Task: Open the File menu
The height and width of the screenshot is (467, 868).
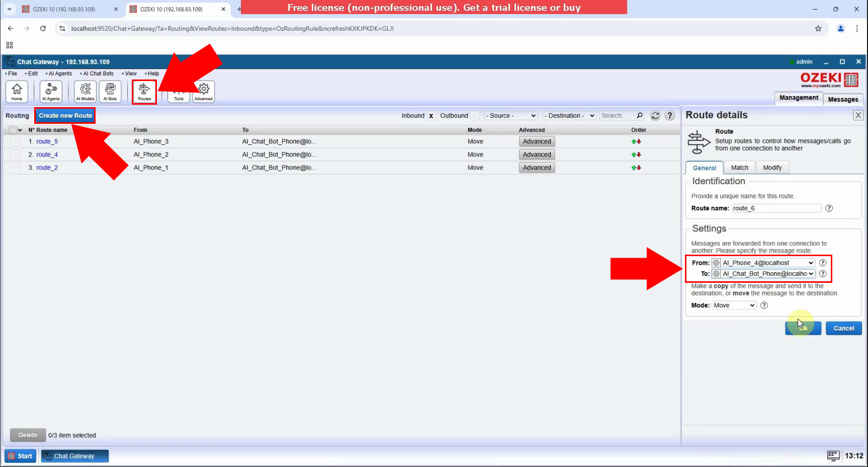Action: point(13,73)
